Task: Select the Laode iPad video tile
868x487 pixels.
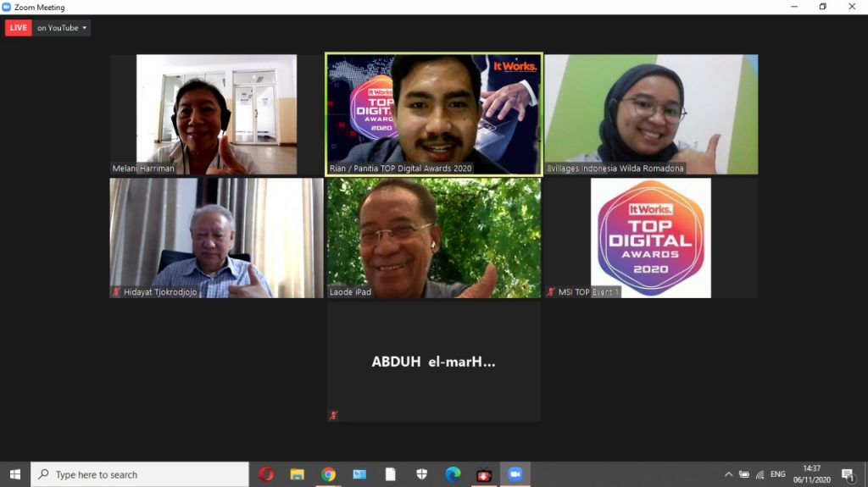Action: 433,237
